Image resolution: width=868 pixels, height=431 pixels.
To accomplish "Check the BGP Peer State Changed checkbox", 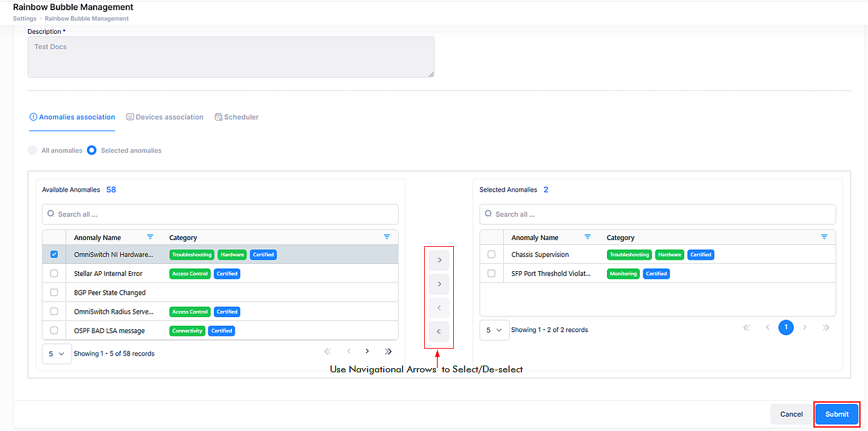I will coord(54,293).
